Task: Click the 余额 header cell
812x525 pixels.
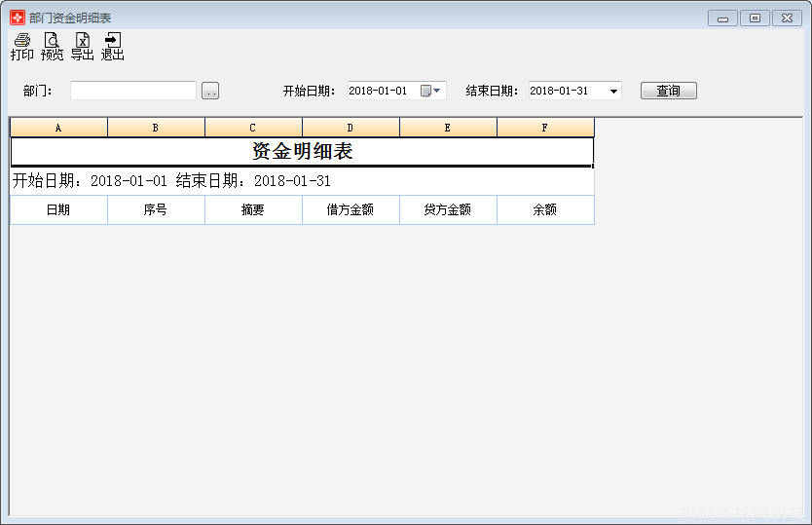Action: 545,209
